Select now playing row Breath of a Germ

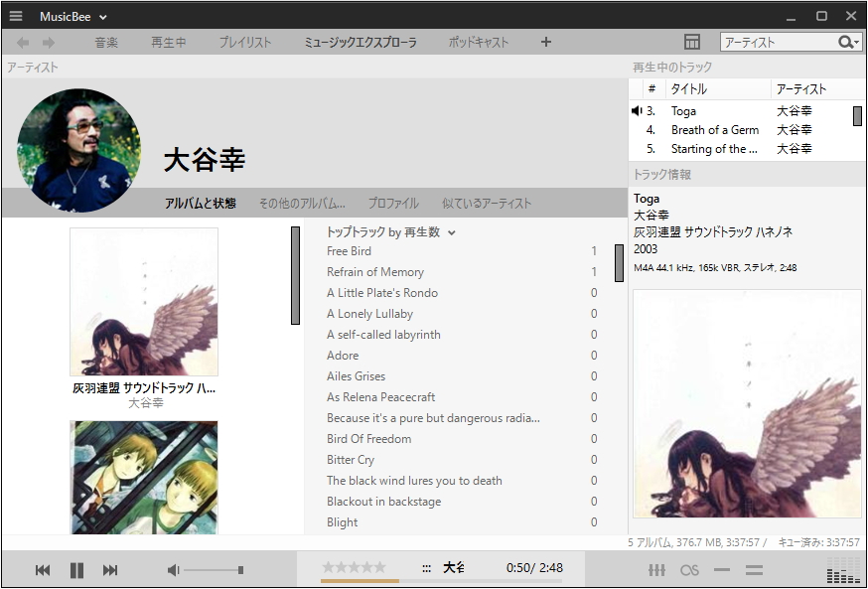tap(741, 130)
